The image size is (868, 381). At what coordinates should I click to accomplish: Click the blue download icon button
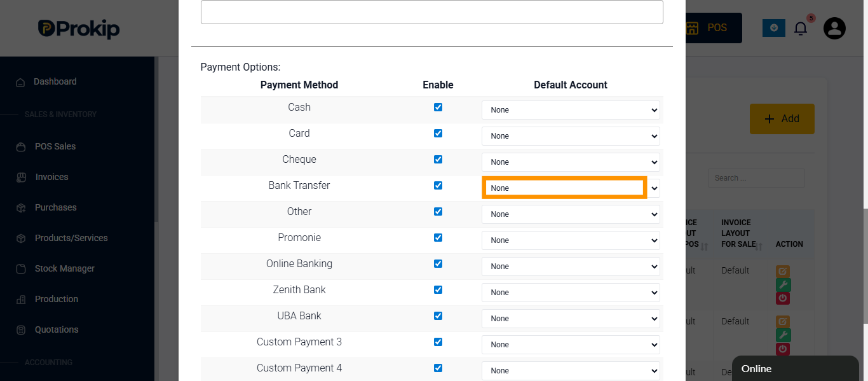pyautogui.click(x=773, y=27)
